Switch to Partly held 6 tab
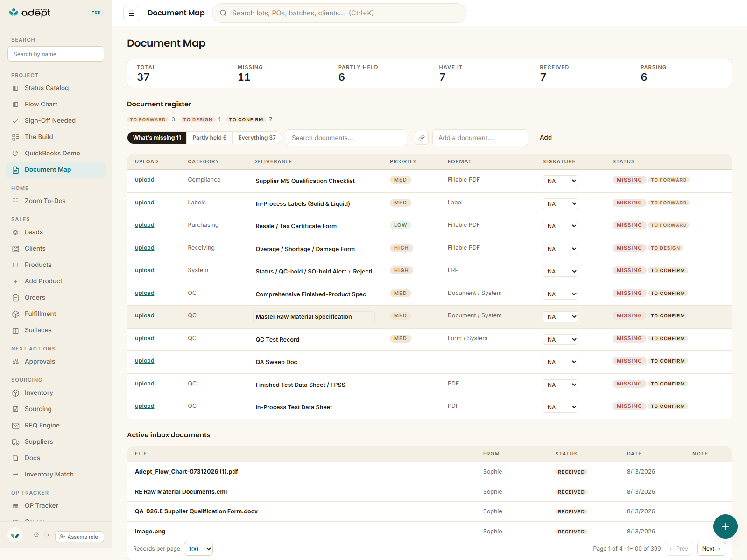The height and width of the screenshot is (560, 747). (x=209, y=138)
